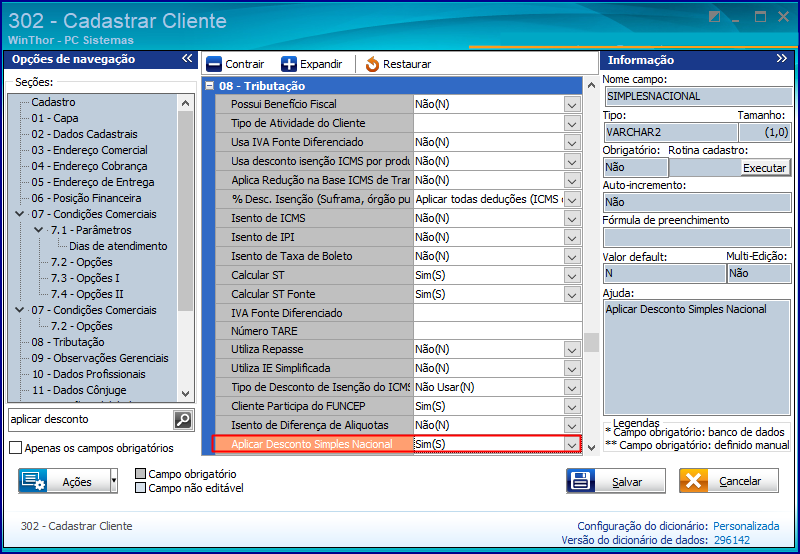Click the Salvar floppy disk icon

(581, 481)
